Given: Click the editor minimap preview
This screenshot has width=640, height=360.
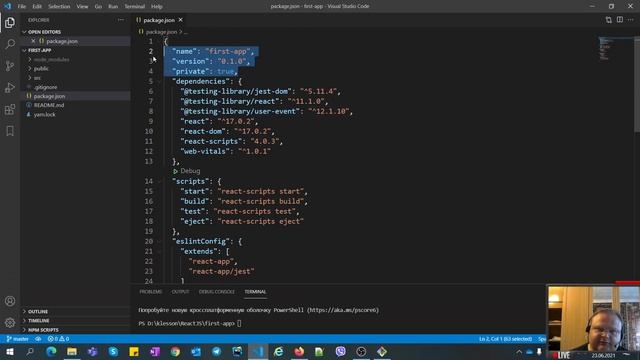Looking at the screenshot, I should pos(605,49).
